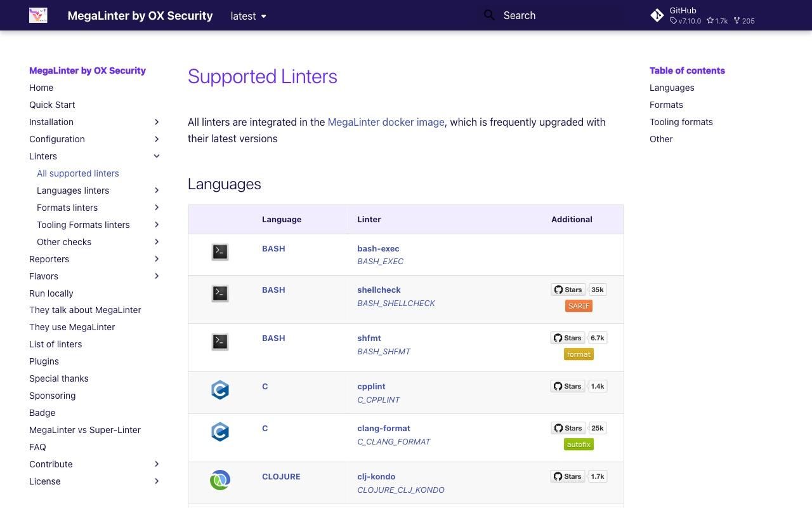The image size is (812, 508).
Task: Jump to Formats in table of contents
Action: 666,105
